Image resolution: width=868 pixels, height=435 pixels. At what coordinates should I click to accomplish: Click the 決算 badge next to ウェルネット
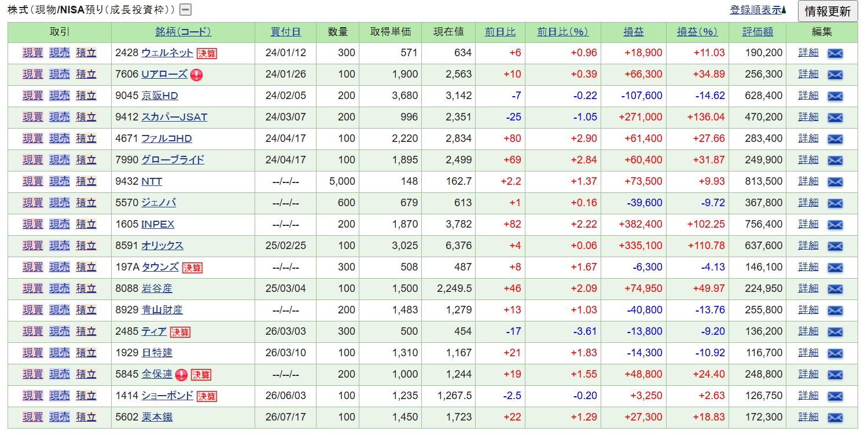click(207, 53)
